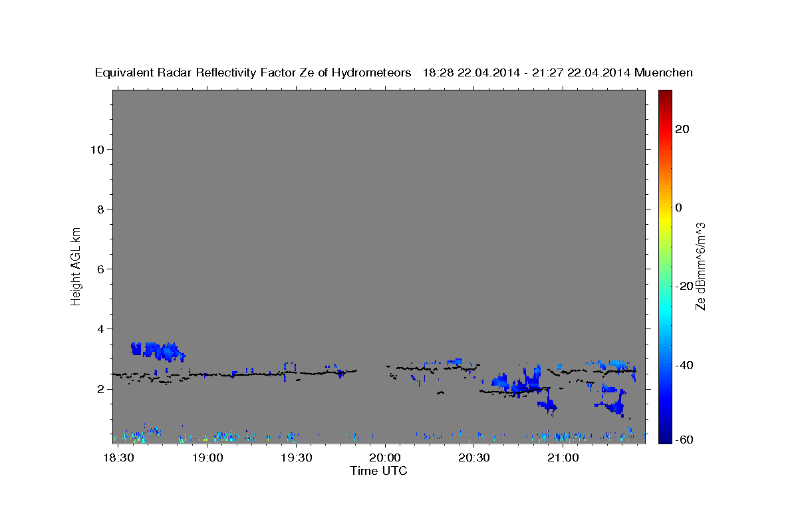
Task: Click the '4' height tick label
Action: pos(100,329)
